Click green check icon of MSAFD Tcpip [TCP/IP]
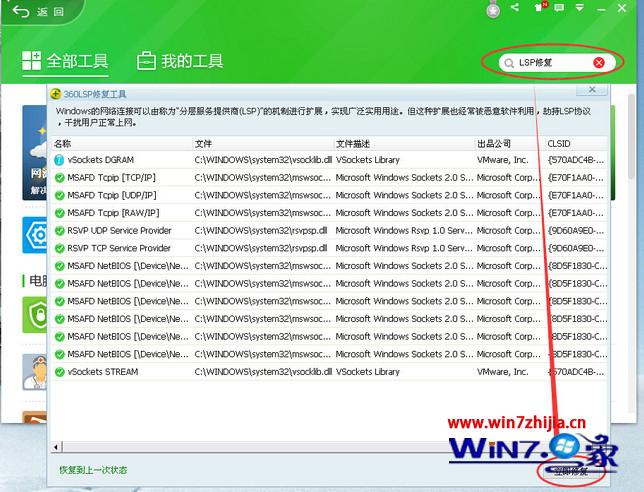644x492 pixels. [60, 178]
